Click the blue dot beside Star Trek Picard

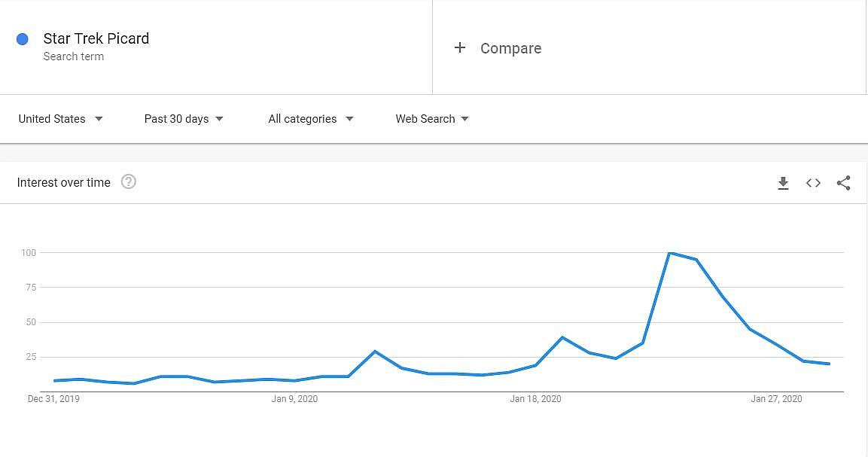pyautogui.click(x=23, y=39)
